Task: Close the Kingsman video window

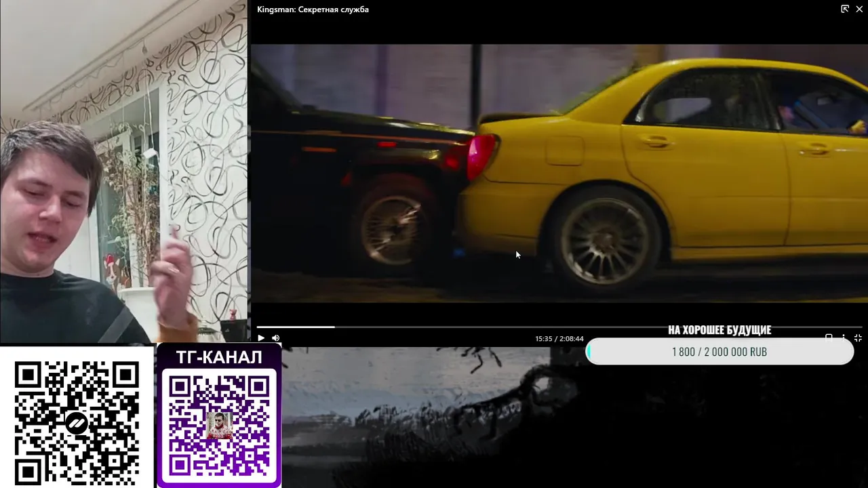Action: 859,9
